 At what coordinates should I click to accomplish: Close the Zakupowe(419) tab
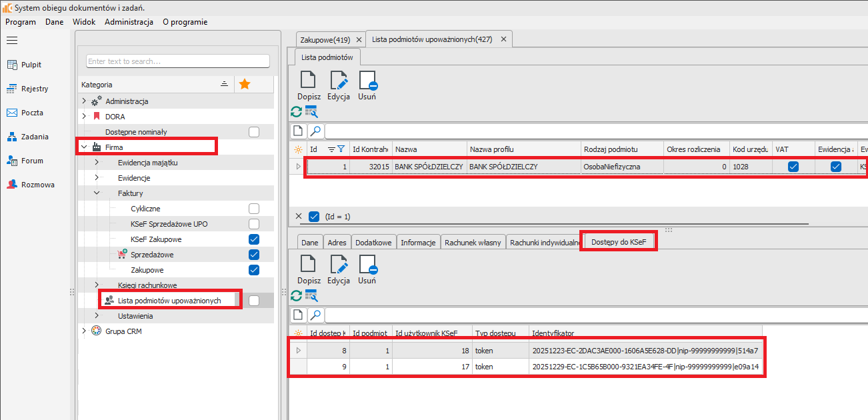[x=358, y=39]
